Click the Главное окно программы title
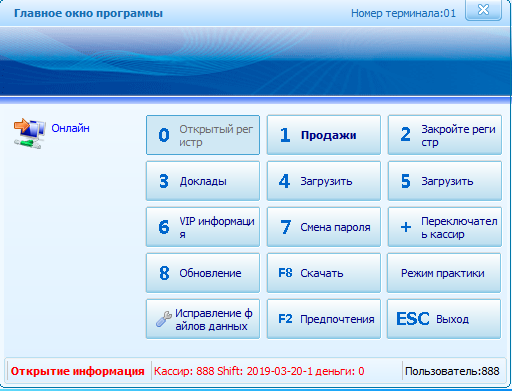 pos(88,14)
